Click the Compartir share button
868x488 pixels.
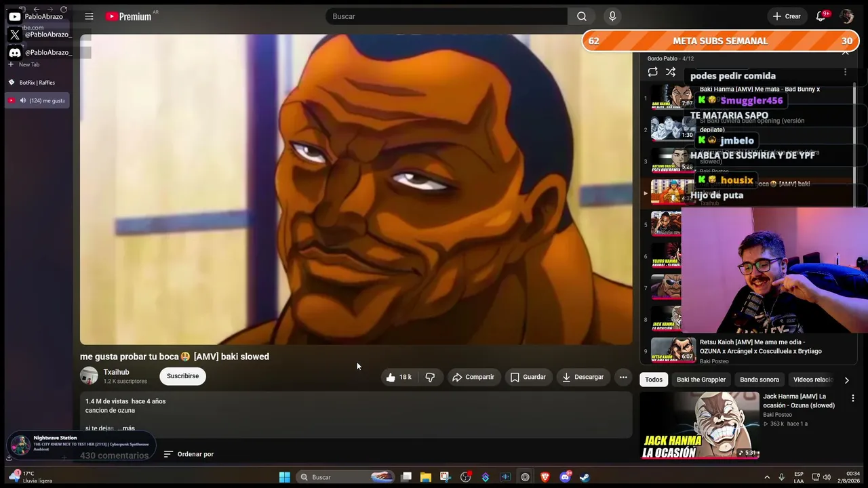pyautogui.click(x=473, y=377)
